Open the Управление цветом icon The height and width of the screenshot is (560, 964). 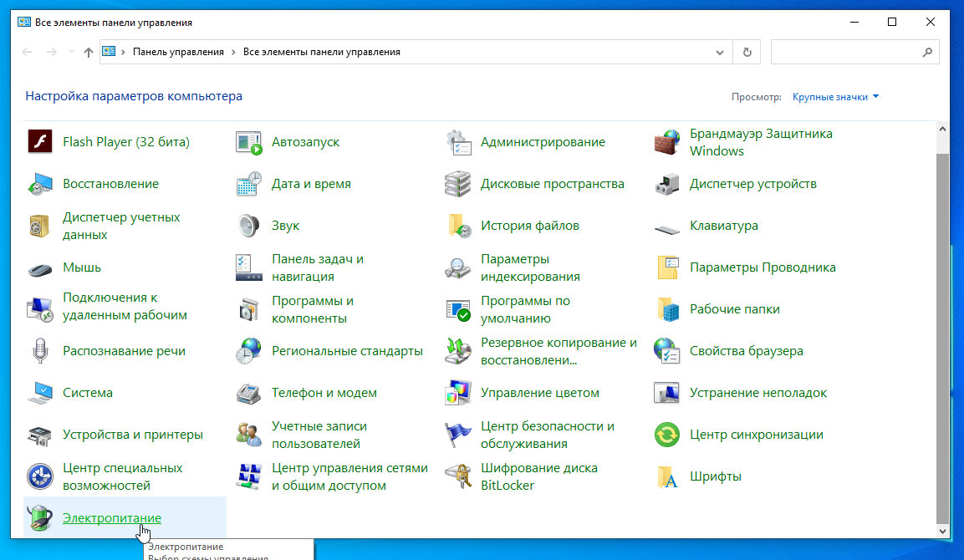click(x=458, y=393)
